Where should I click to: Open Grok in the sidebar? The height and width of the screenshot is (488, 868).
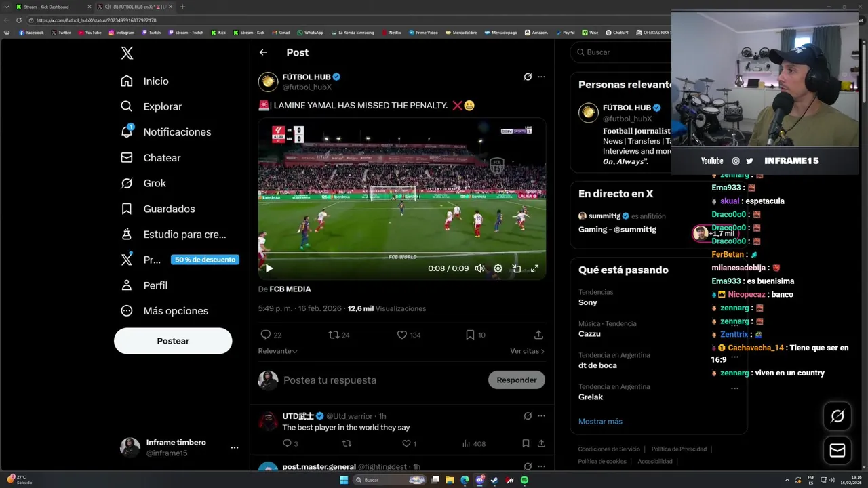(x=143, y=183)
